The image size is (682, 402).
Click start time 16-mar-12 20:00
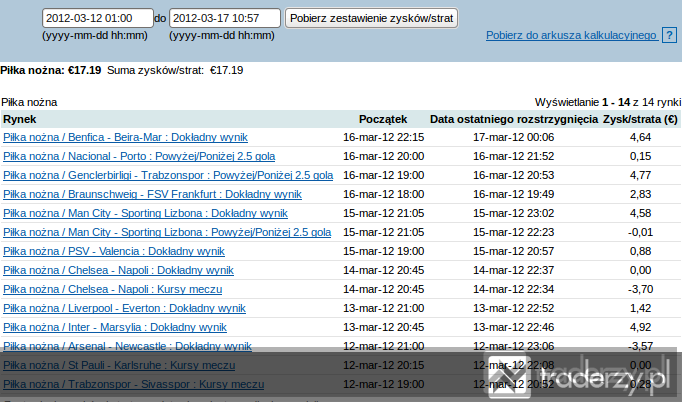tap(384, 157)
